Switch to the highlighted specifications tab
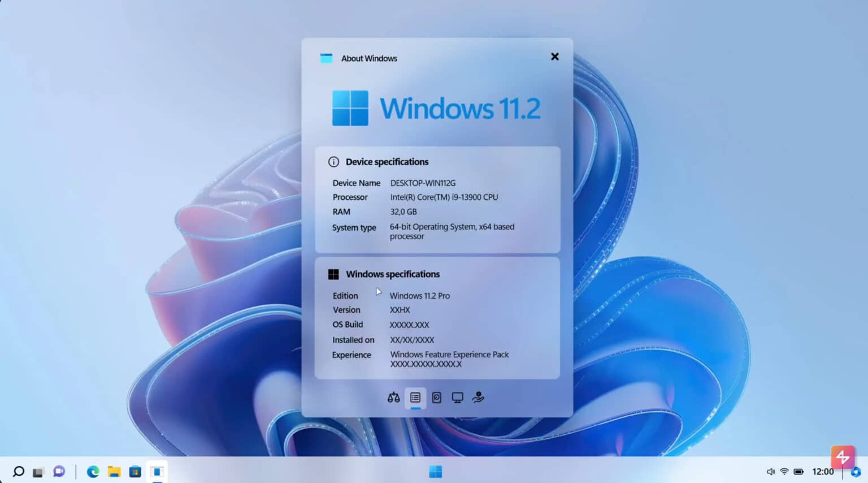This screenshot has width=868, height=483. pos(415,398)
